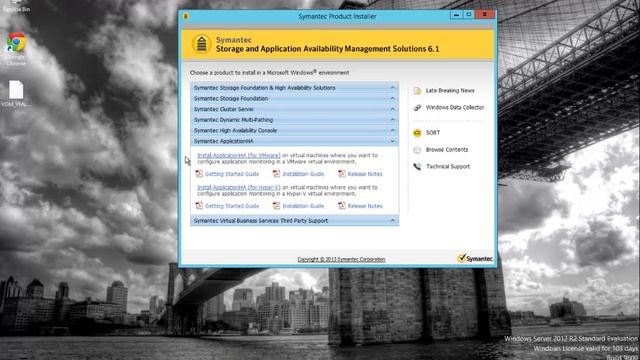Click the SORT yellow icon
Viewport: 640px width, 360px height.
pos(417,133)
